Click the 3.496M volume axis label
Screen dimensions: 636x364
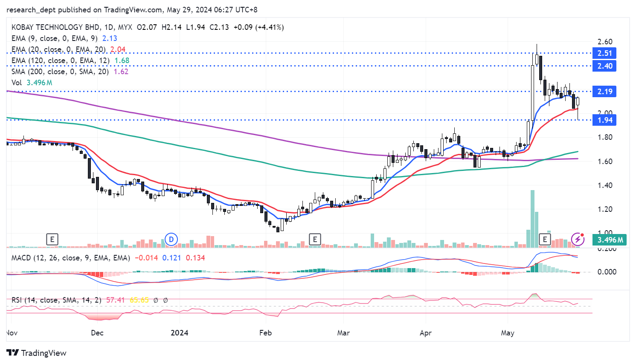[610, 240]
